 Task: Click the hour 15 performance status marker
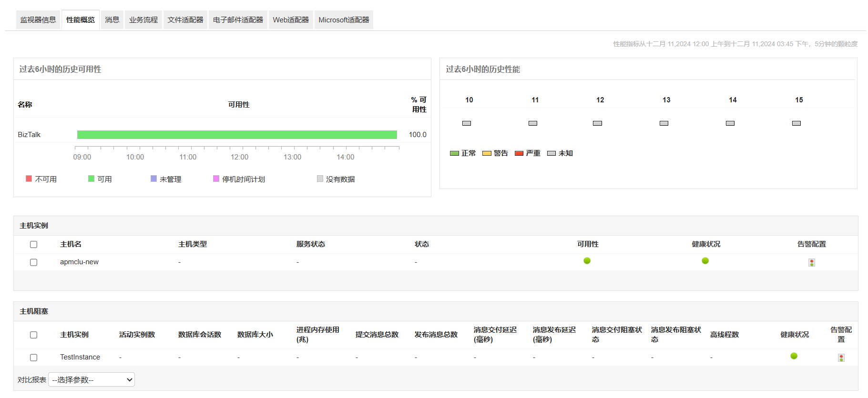click(x=796, y=123)
